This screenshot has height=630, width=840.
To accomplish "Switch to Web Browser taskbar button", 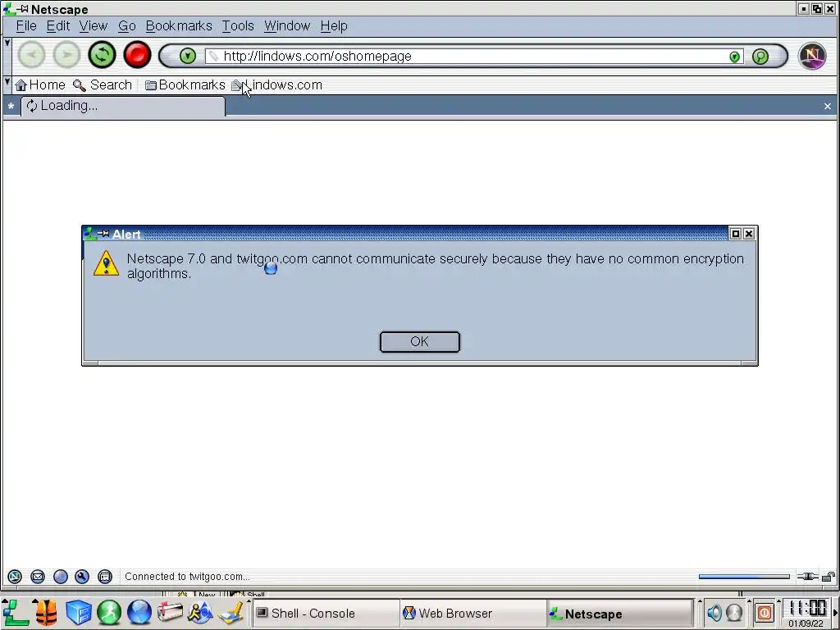I will [x=472, y=614].
